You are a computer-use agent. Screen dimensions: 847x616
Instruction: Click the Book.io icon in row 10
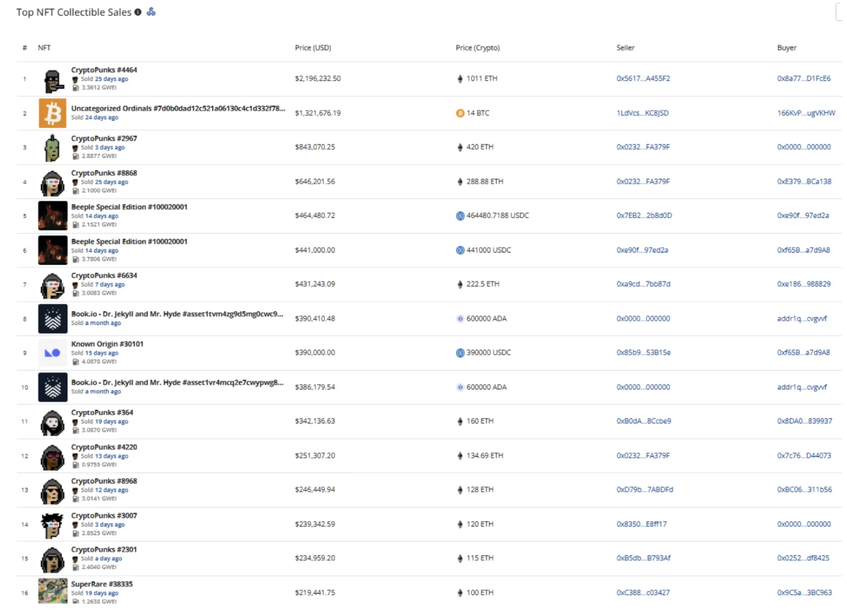(52, 387)
